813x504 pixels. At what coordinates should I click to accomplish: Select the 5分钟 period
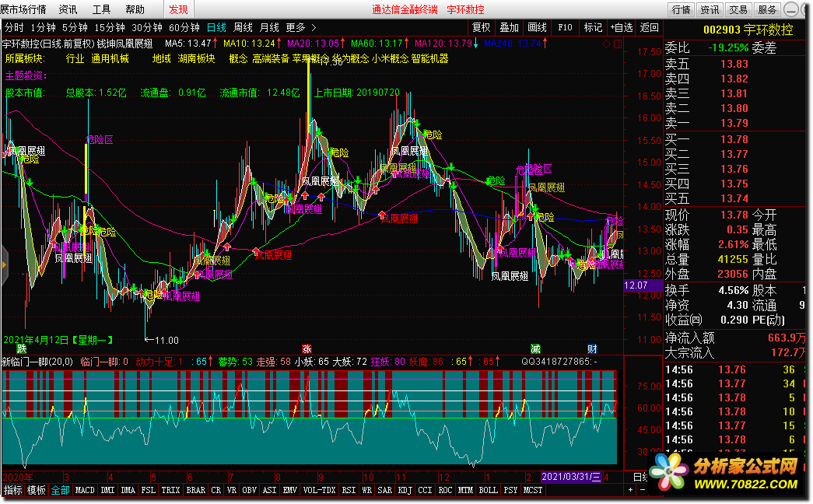click(x=75, y=27)
